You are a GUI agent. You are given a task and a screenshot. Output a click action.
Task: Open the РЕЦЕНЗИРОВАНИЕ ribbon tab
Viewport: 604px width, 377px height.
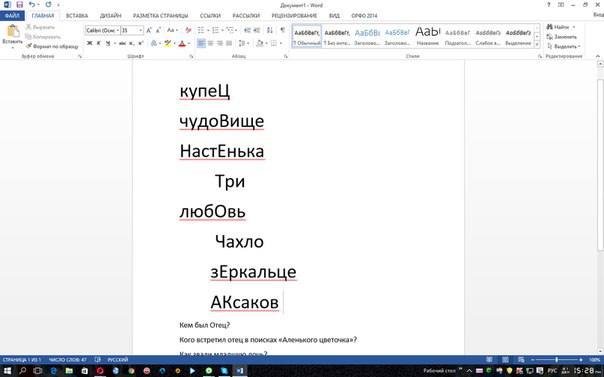click(294, 16)
